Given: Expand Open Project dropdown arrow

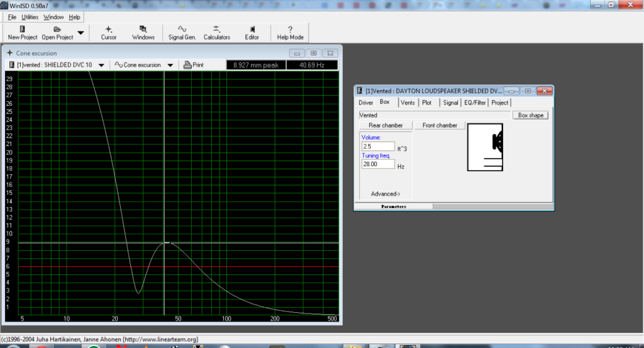Looking at the screenshot, I should (81, 33).
